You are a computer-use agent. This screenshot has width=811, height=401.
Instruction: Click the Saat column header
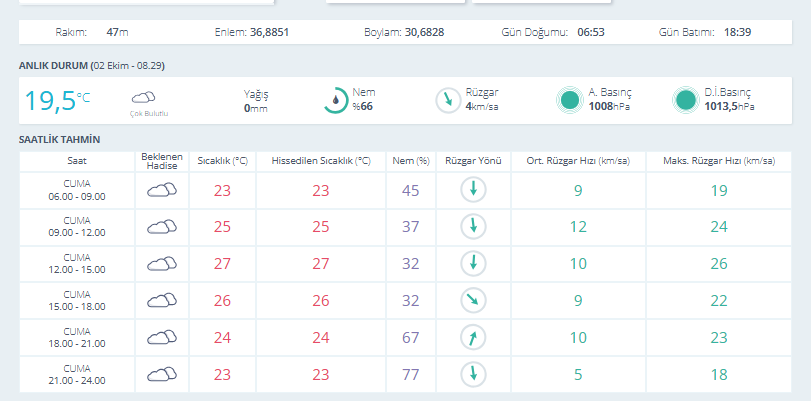77,161
